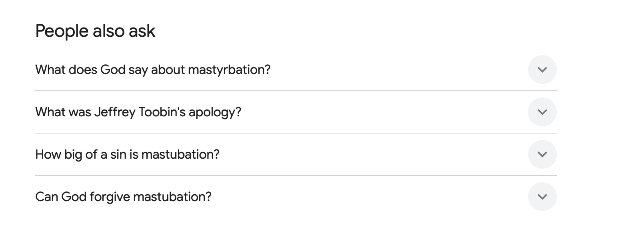The width and height of the screenshot is (644, 243).
Task: Click the chevron next to 'Can God forgive' question
Action: click(542, 197)
